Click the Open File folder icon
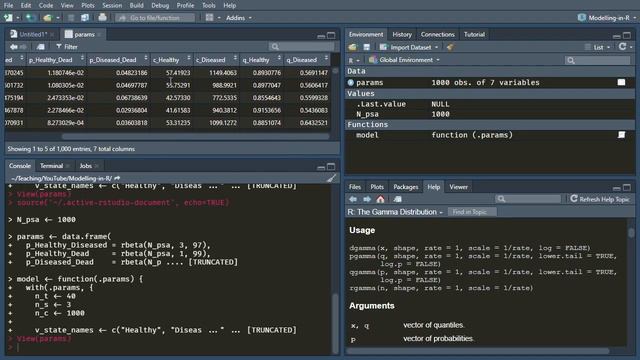The width and height of the screenshot is (640, 360). [x=47, y=18]
